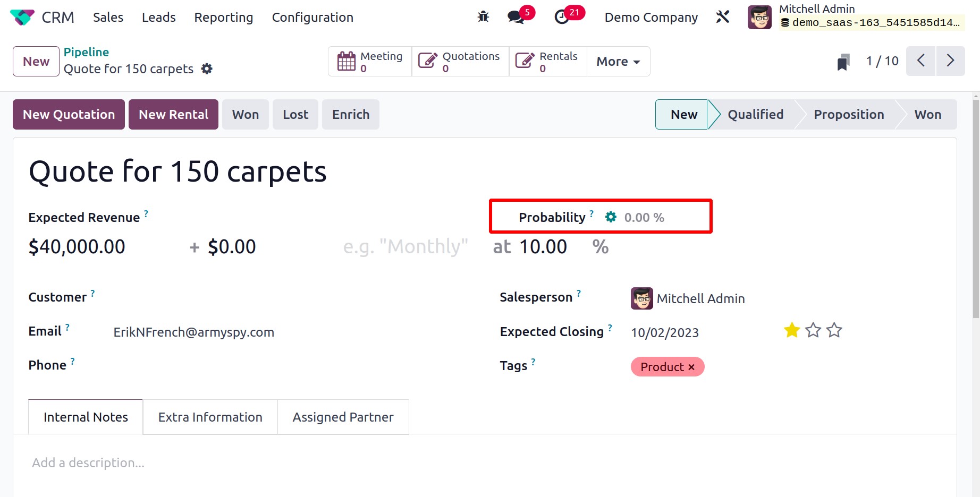
Task: Set priority to third star
Action: pos(834,330)
